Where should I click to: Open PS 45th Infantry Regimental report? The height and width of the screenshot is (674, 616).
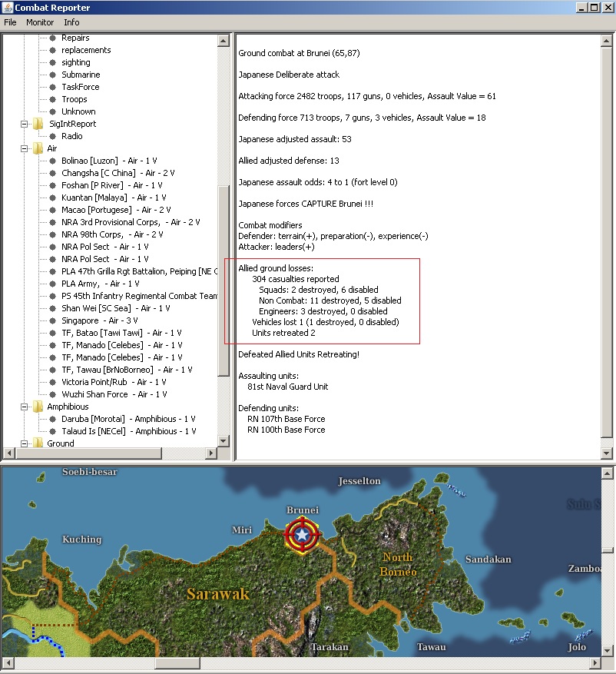[x=139, y=296]
